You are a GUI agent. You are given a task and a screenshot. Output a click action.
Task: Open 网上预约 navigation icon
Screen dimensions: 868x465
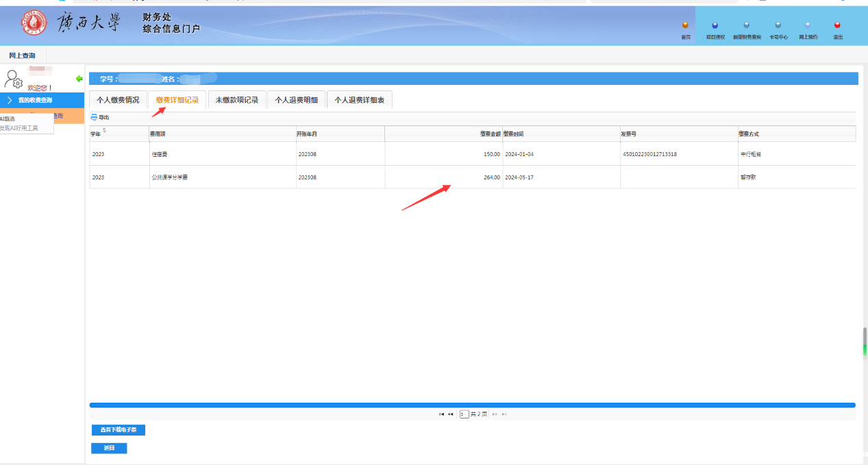pos(808,26)
